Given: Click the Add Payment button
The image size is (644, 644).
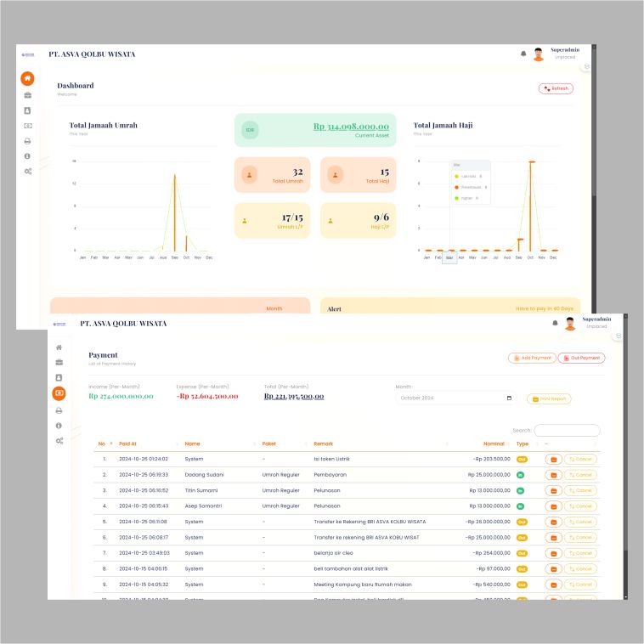Looking at the screenshot, I should [531, 359].
